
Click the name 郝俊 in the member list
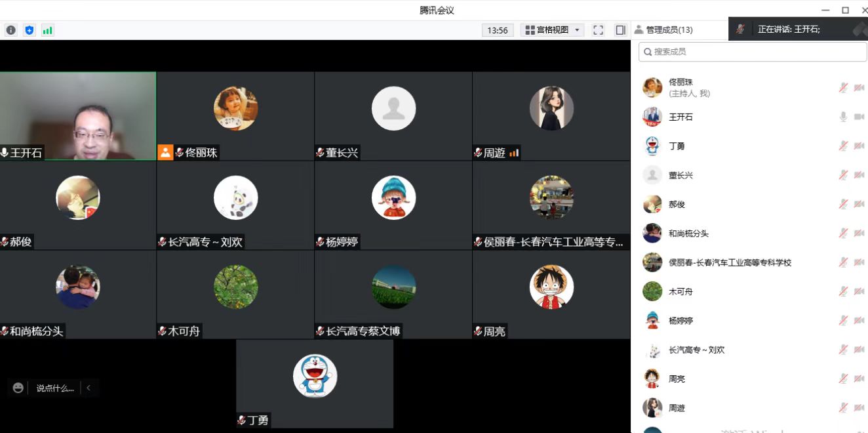click(677, 204)
